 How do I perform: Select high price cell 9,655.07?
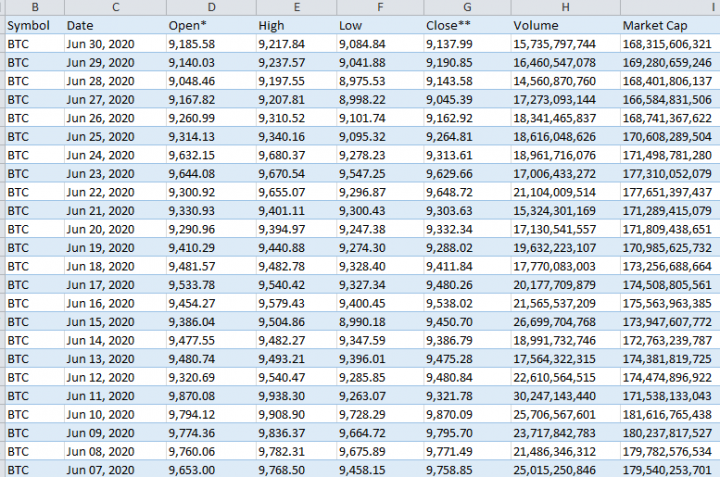coord(297,192)
